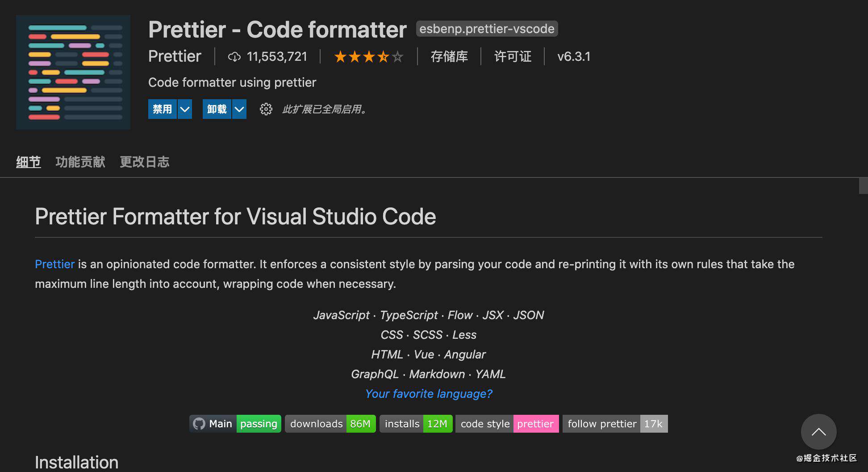Click the 'Code formatter using prettier' description
This screenshot has width=868, height=472.
click(232, 82)
